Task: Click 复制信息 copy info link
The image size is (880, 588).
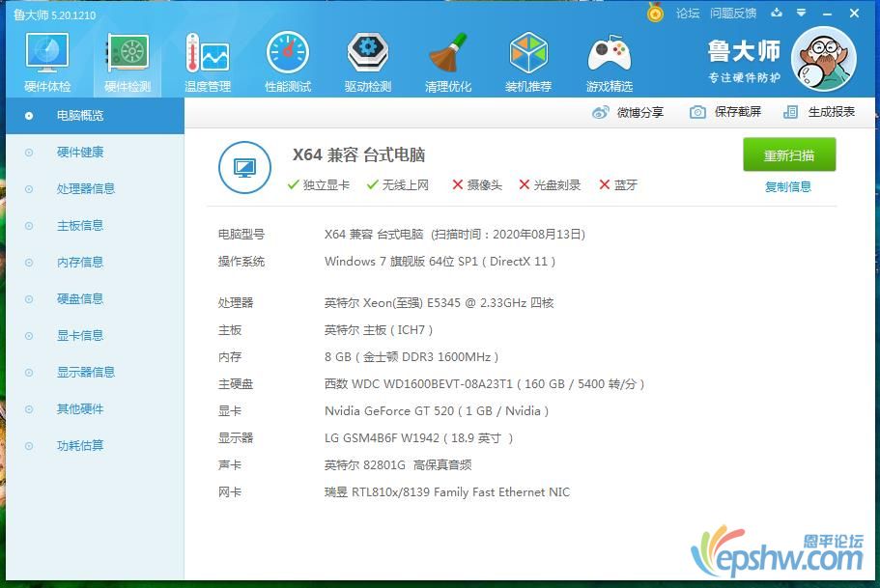Action: [x=788, y=187]
